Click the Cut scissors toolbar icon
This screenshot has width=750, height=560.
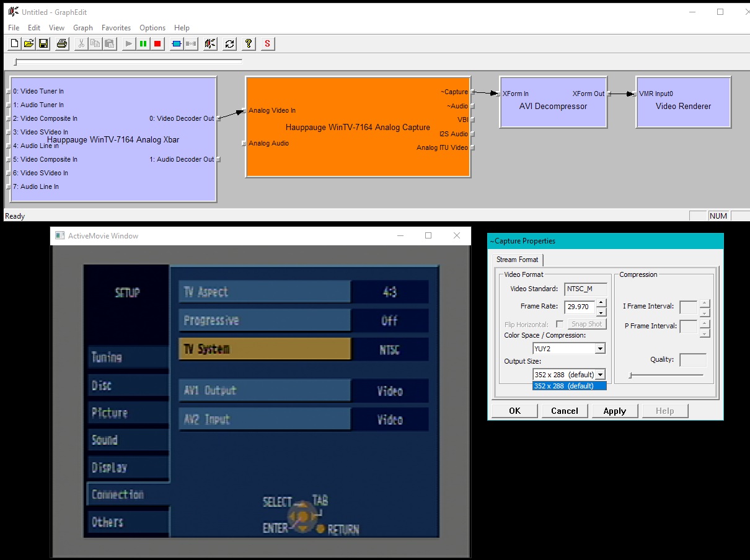(81, 43)
